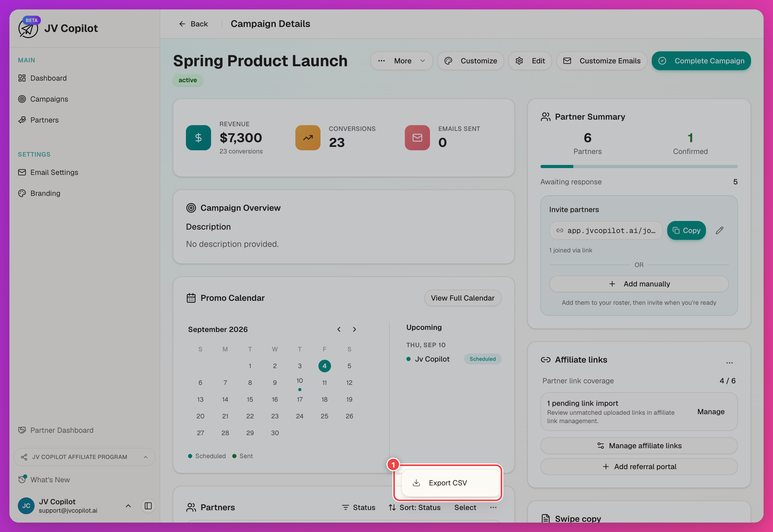Edit the invite link with pencil icon
Viewport: 773px width, 532px height.
point(719,230)
